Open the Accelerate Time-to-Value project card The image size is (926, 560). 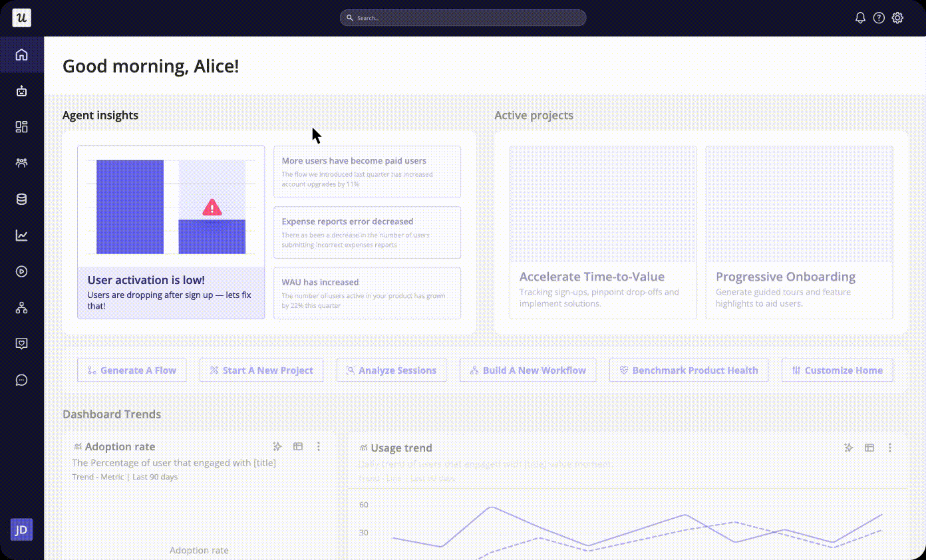click(603, 231)
